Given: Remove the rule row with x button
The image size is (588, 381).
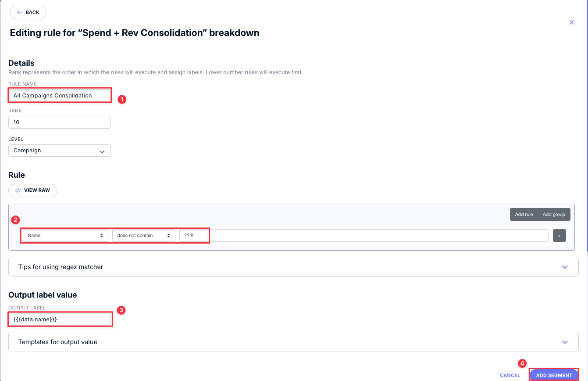Looking at the screenshot, I should pyautogui.click(x=559, y=236).
